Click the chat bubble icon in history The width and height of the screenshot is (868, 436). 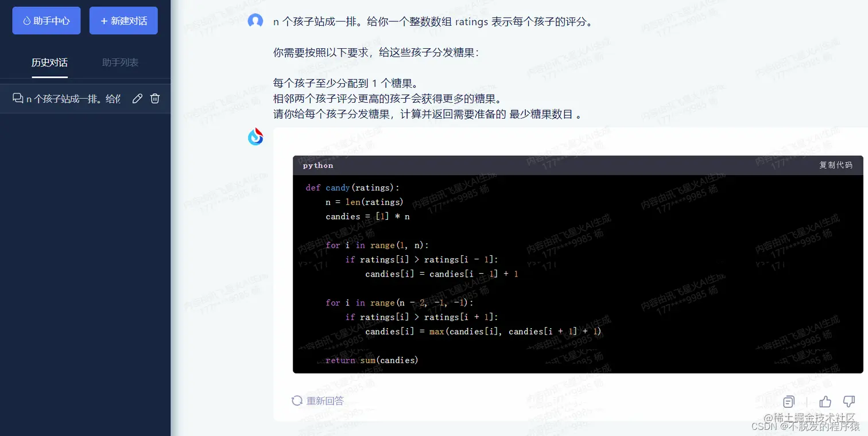coord(18,98)
